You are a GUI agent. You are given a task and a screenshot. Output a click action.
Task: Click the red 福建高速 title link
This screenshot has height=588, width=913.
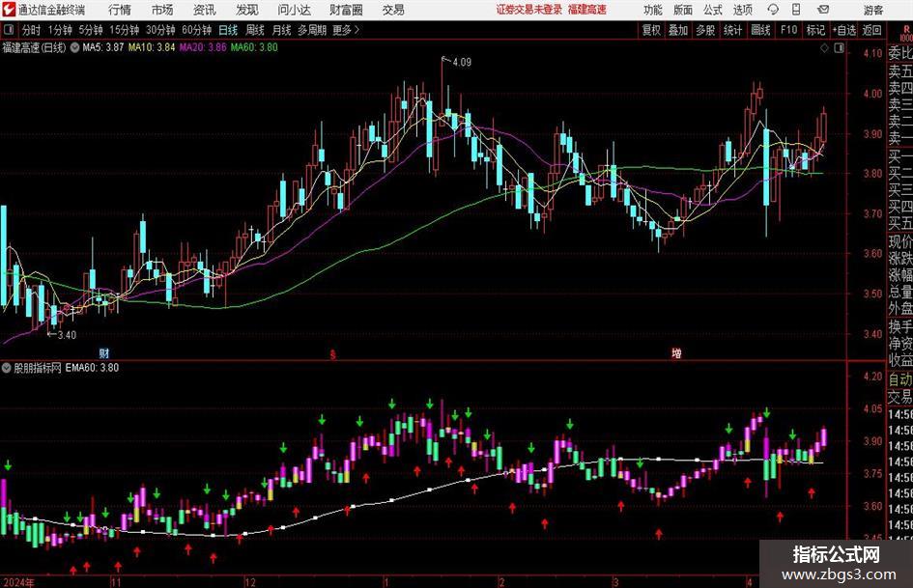(587, 10)
